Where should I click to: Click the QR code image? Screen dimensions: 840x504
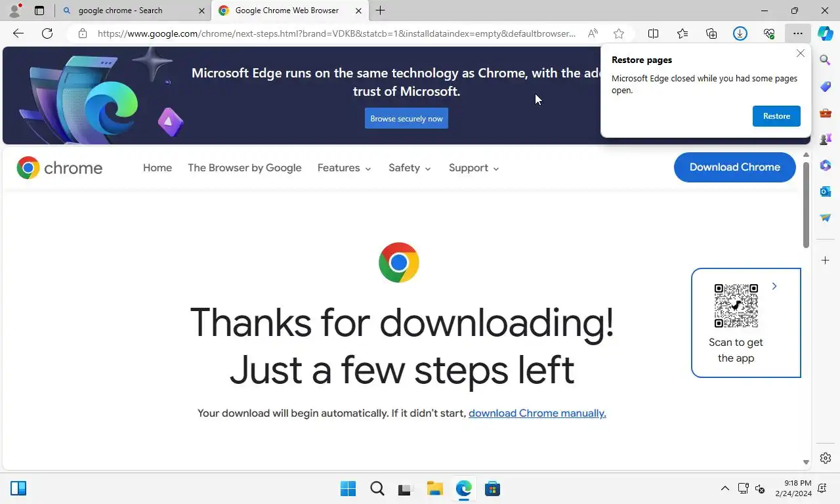[736, 306]
